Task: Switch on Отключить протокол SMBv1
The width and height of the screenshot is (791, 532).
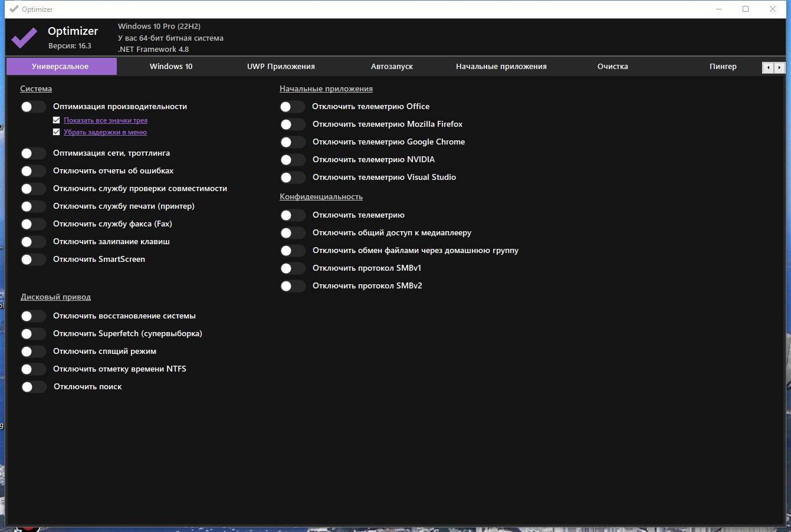Action: pos(293,268)
